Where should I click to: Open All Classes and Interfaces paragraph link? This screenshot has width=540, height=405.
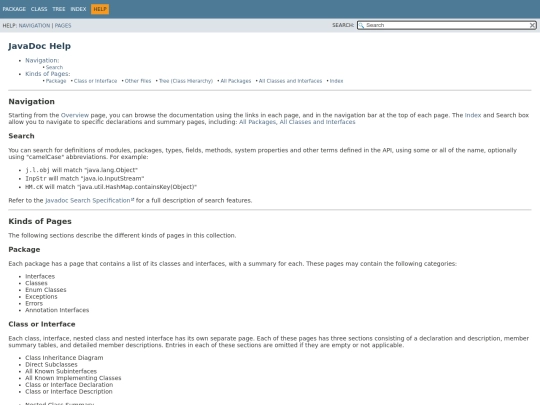click(317, 122)
